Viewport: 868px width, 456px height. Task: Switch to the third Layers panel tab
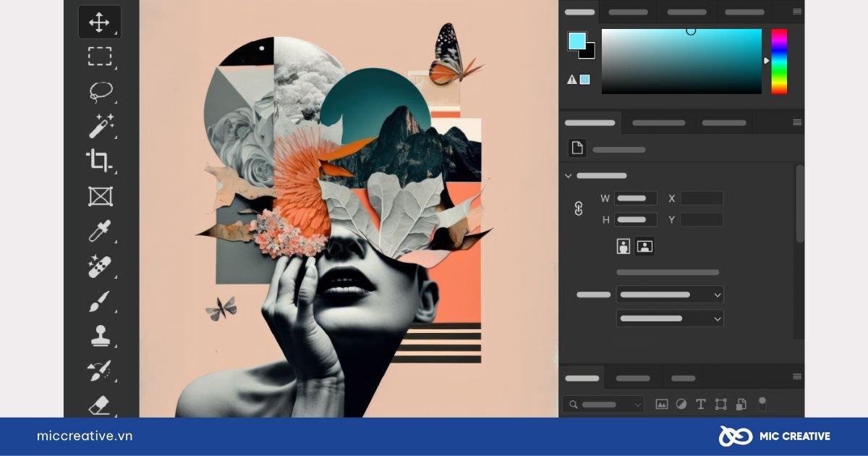point(683,378)
